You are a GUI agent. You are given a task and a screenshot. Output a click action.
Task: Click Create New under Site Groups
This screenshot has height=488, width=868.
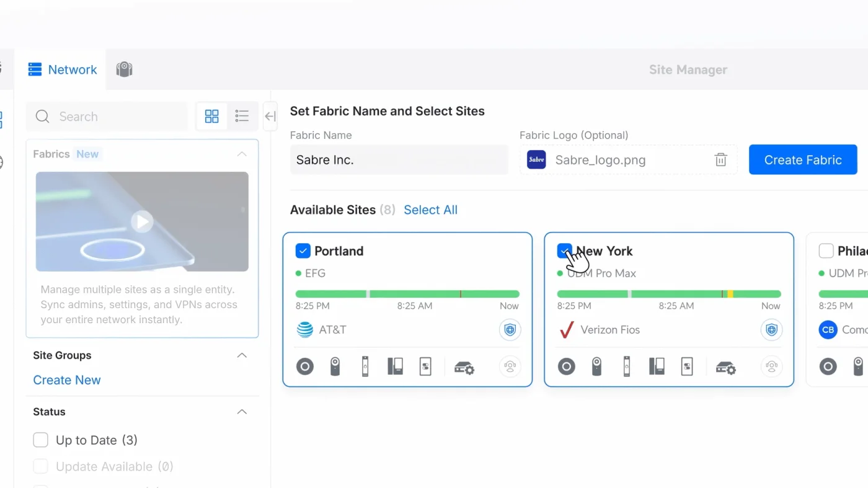click(x=67, y=380)
